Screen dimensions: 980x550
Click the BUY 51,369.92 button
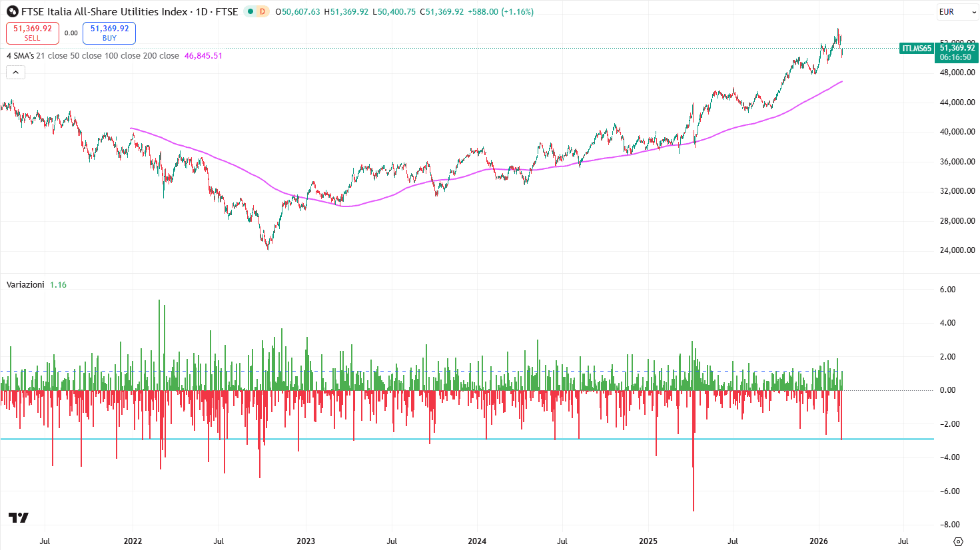109,33
